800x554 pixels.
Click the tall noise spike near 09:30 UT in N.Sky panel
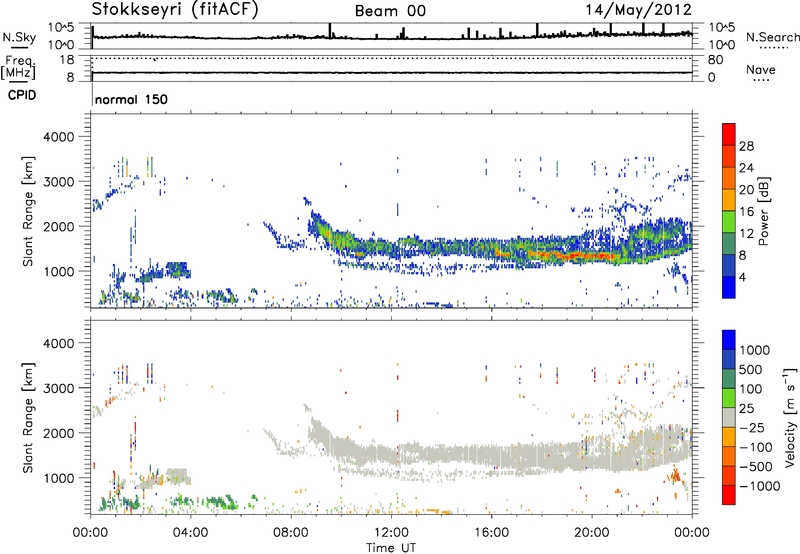click(330, 30)
